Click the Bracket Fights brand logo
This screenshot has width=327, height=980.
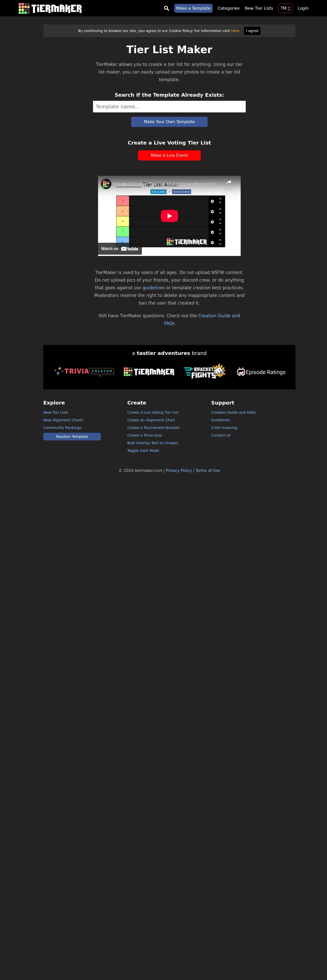[x=205, y=371]
